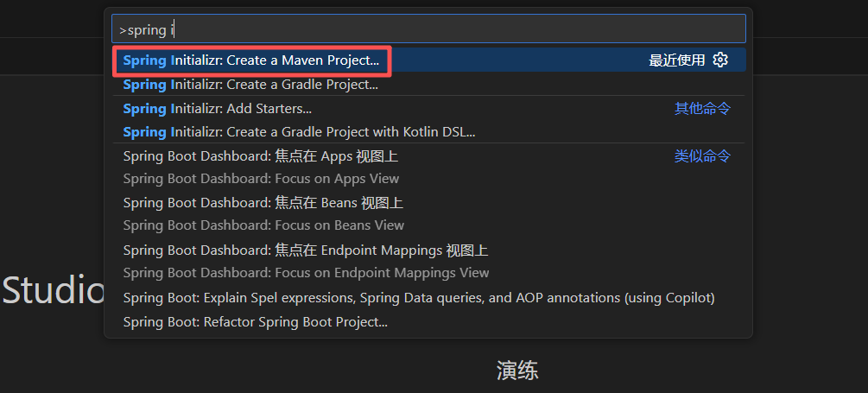
Task: Run Spring Boot: Explain Spel expressions command
Action: point(419,298)
